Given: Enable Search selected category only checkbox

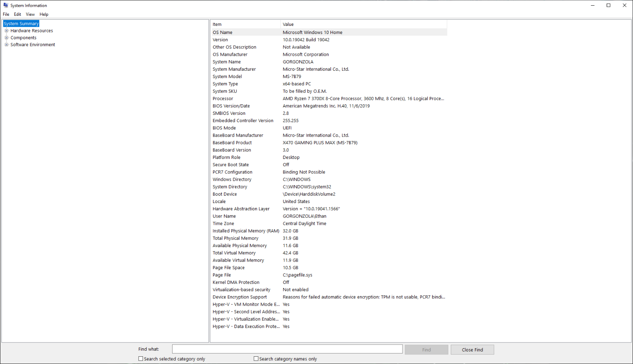Looking at the screenshot, I should (141, 359).
